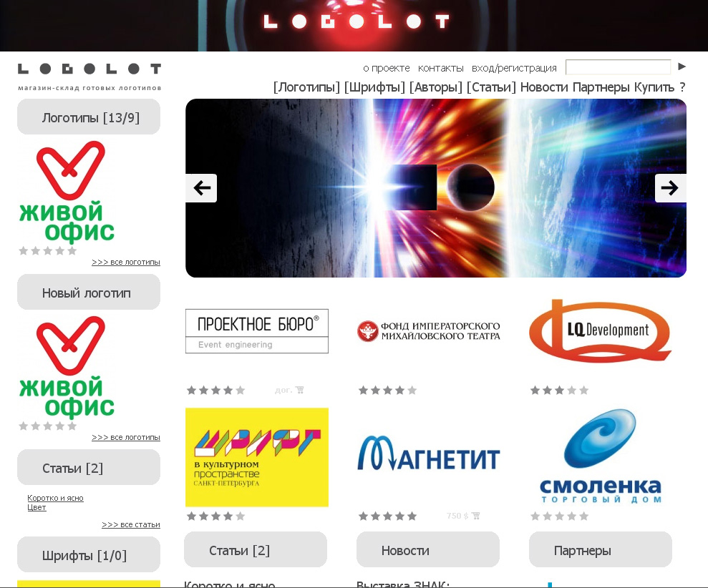Open the LQ Development logo
The image size is (708, 588).
600,330
